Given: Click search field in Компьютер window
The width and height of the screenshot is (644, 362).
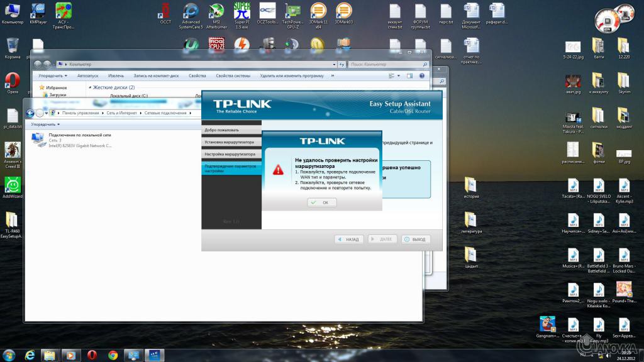Looking at the screenshot, I should point(388,65).
